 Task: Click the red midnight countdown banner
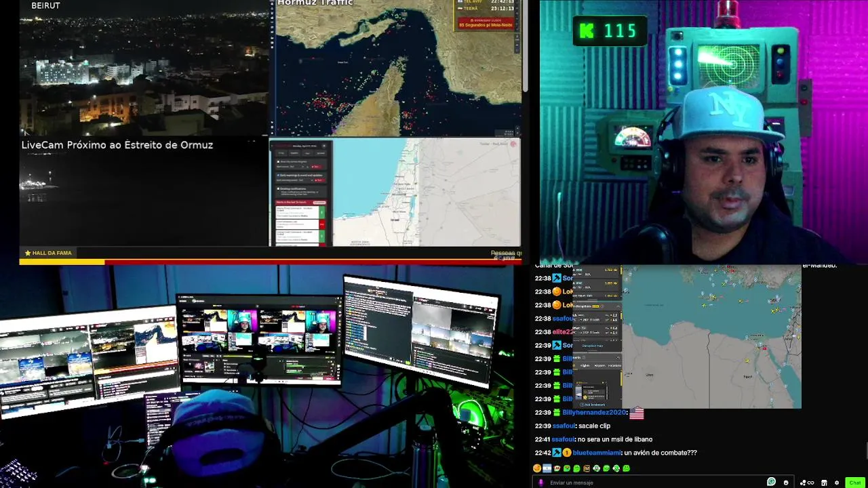click(486, 24)
